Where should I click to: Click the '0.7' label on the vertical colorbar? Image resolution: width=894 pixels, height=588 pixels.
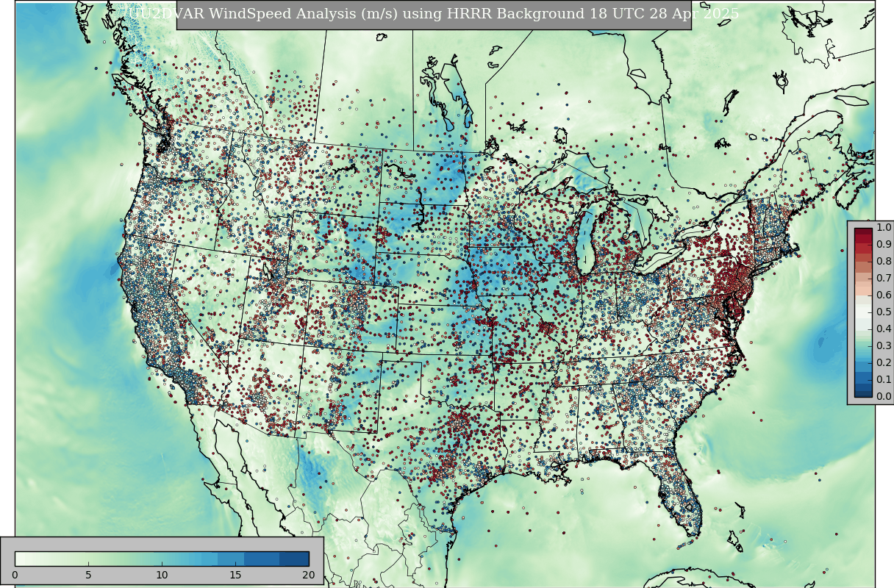(x=884, y=279)
